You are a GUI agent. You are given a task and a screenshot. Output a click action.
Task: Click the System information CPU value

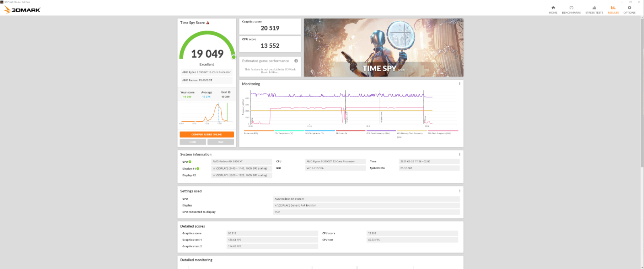click(335, 161)
